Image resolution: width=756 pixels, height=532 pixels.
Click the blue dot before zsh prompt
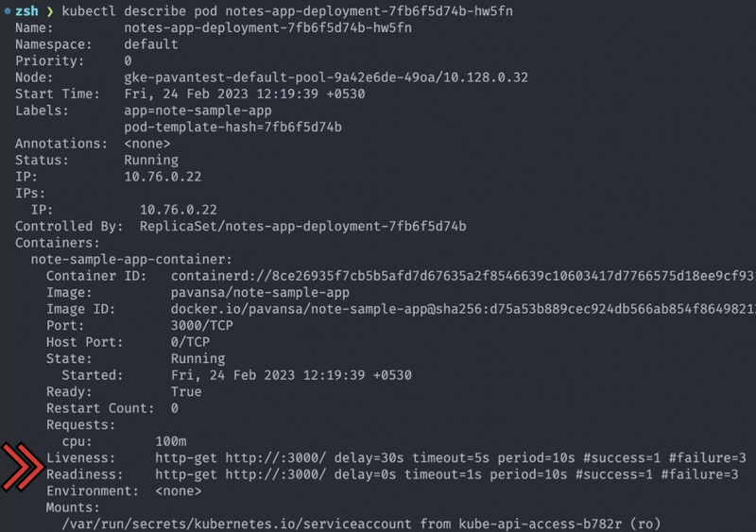tap(6, 11)
